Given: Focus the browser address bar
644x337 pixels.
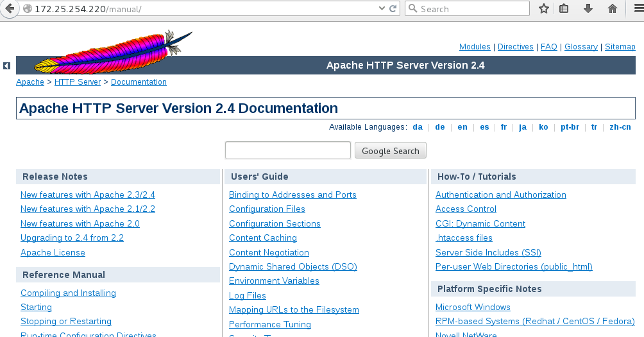Looking at the screenshot, I should tap(205, 8).
